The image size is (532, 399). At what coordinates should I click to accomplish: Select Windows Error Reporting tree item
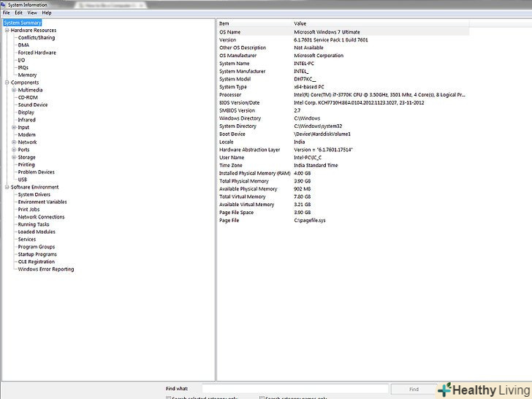click(x=46, y=269)
